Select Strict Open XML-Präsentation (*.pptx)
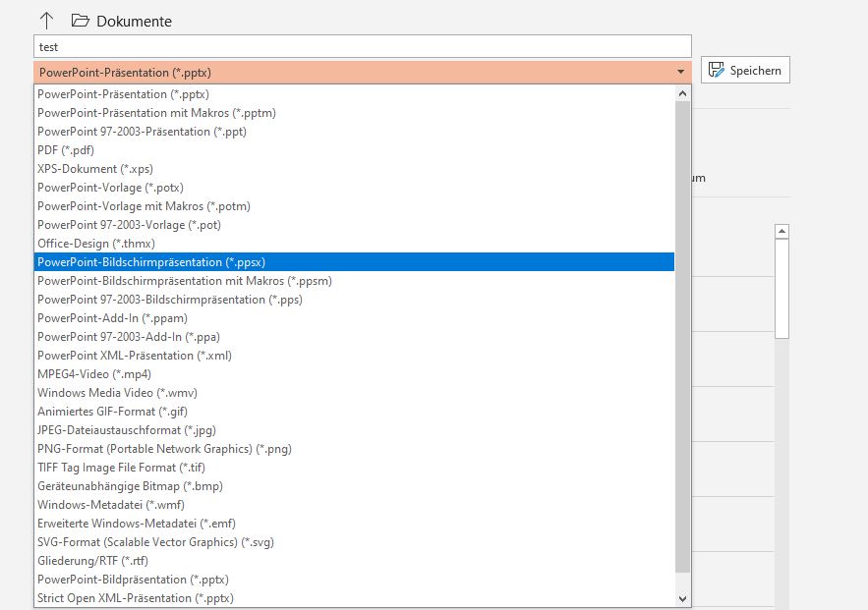The image size is (868, 610). [354, 598]
